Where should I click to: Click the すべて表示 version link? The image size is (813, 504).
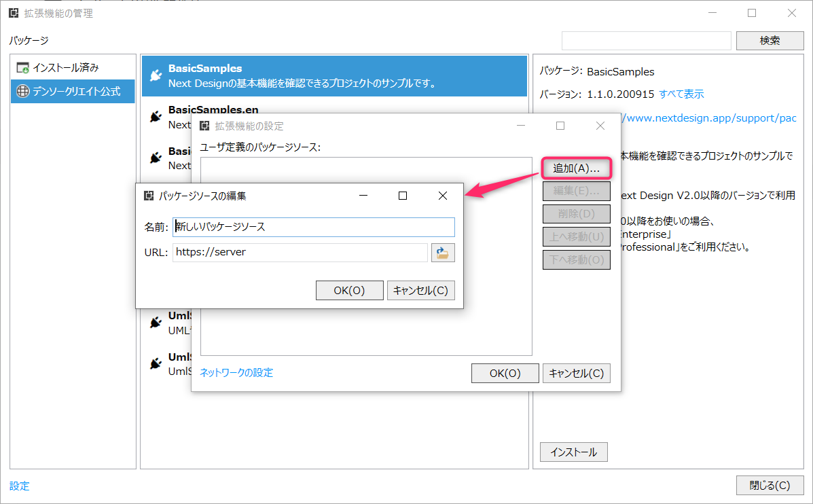tap(681, 94)
